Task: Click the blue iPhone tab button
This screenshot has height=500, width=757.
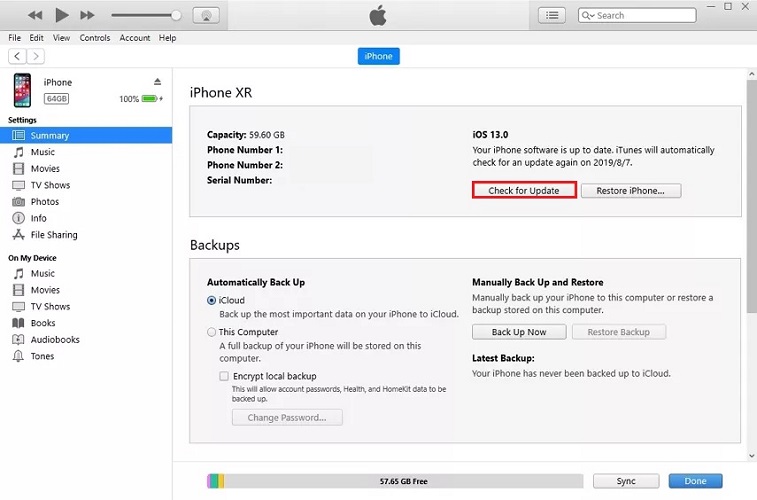Action: 378,56
